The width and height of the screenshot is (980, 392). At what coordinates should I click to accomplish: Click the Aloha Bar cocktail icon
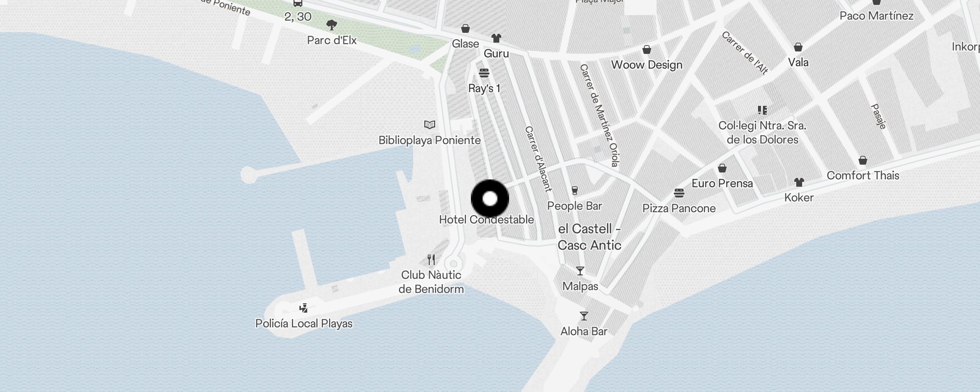click(584, 316)
